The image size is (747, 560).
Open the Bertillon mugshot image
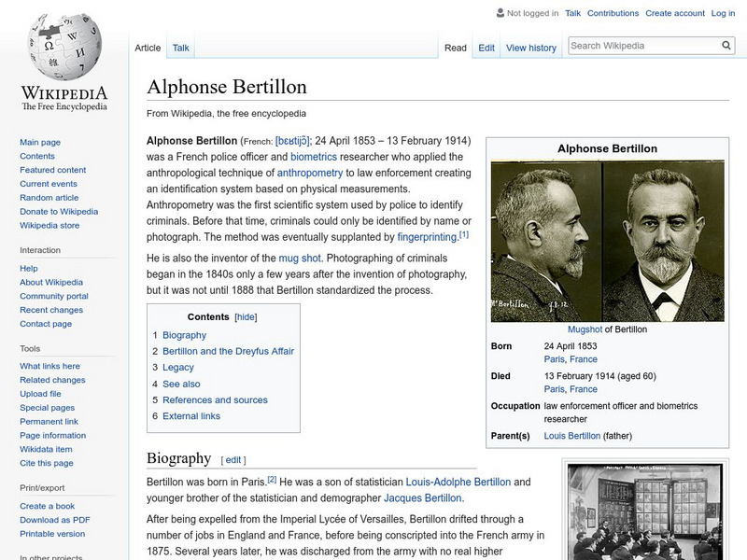pos(607,241)
